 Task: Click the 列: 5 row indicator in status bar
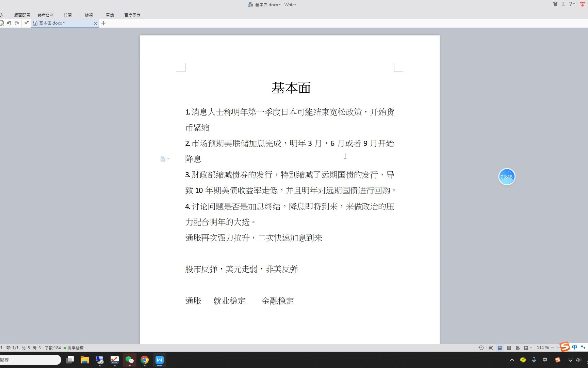[x=26, y=348]
